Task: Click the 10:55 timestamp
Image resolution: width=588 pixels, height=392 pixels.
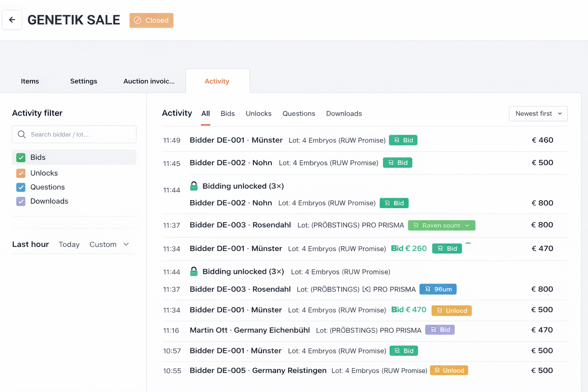Action: [x=172, y=371]
